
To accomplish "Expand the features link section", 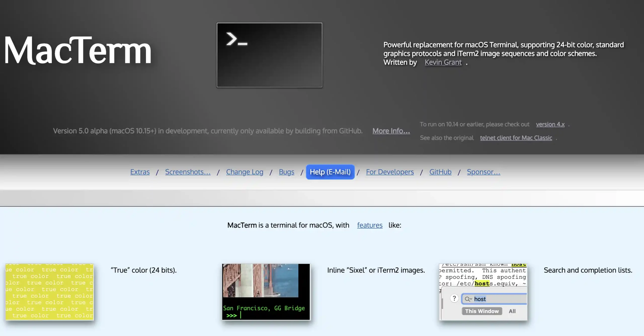I will [x=370, y=225].
